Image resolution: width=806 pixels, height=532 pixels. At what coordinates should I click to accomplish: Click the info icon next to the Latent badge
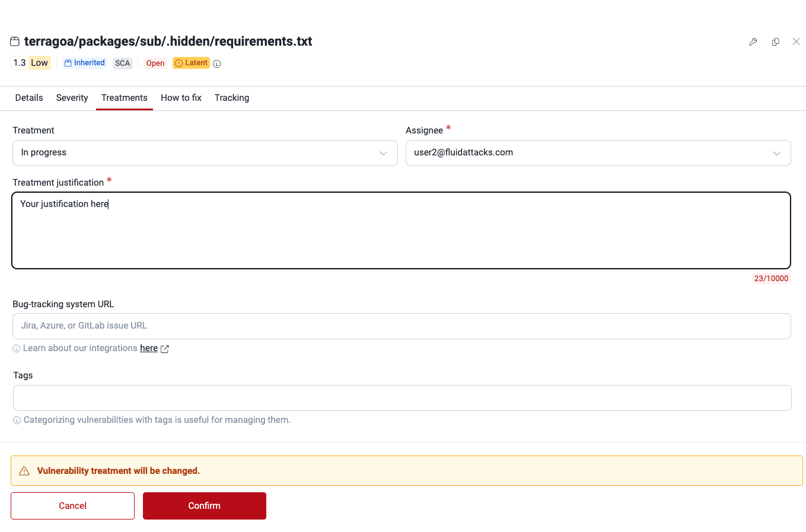tap(216, 63)
